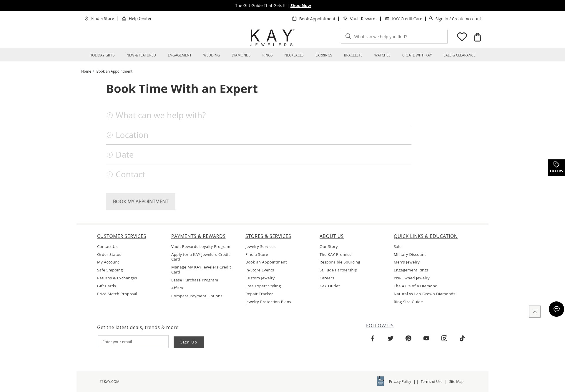Open the shopping bag icon
The image size is (565, 392).
[x=477, y=37]
